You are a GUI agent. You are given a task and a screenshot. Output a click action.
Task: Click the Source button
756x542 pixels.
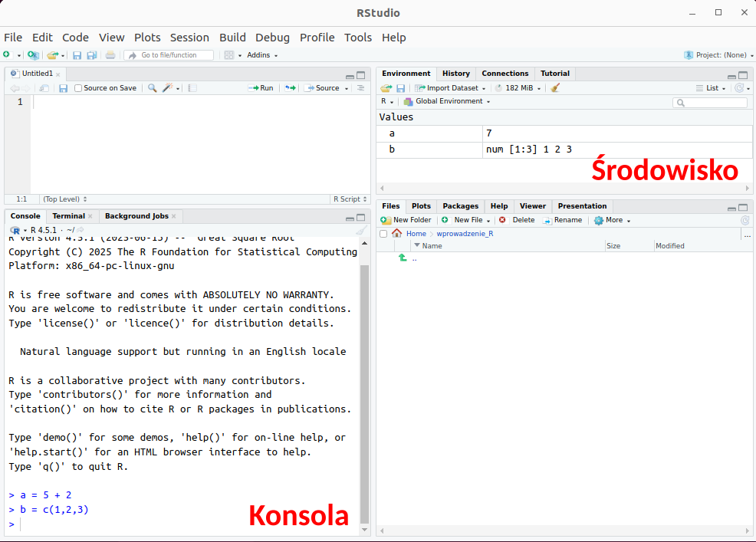(x=323, y=87)
